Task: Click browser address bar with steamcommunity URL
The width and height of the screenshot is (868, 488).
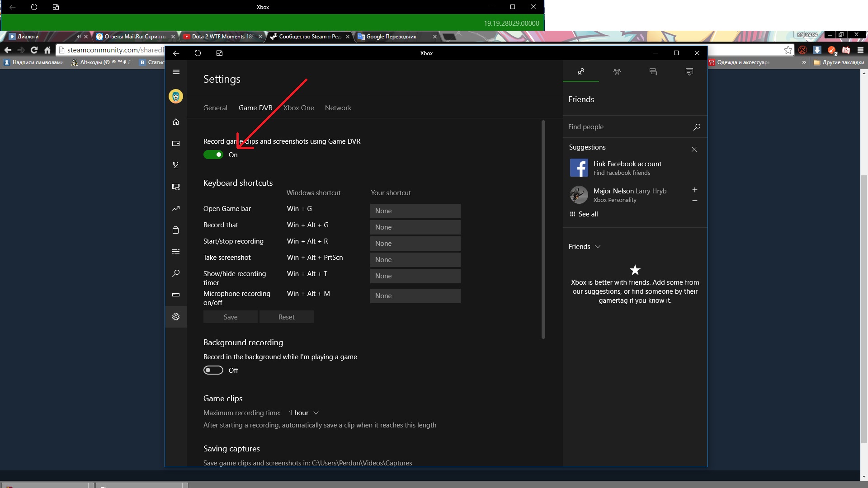Action: pos(111,50)
